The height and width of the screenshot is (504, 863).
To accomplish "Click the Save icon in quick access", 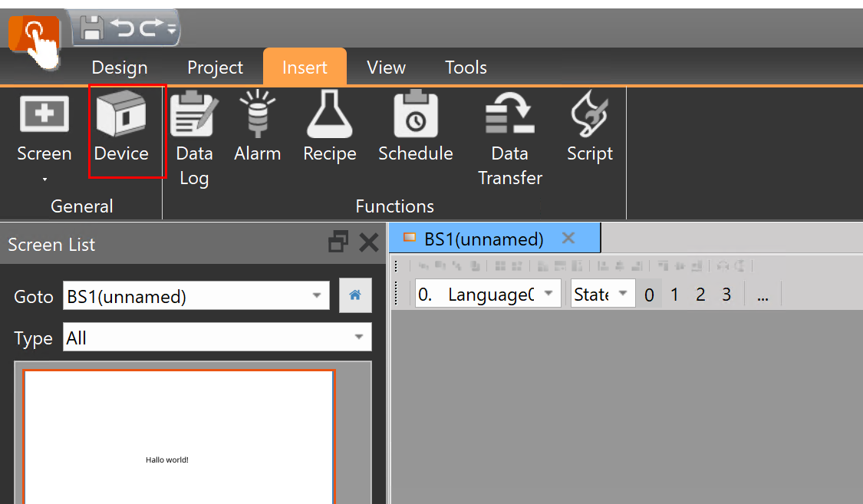I will click(x=93, y=28).
